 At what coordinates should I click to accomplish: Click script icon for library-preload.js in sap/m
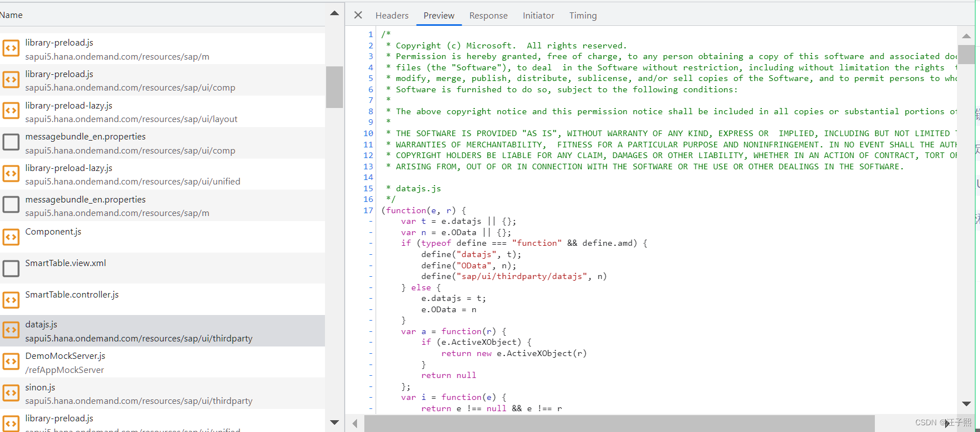(11, 48)
